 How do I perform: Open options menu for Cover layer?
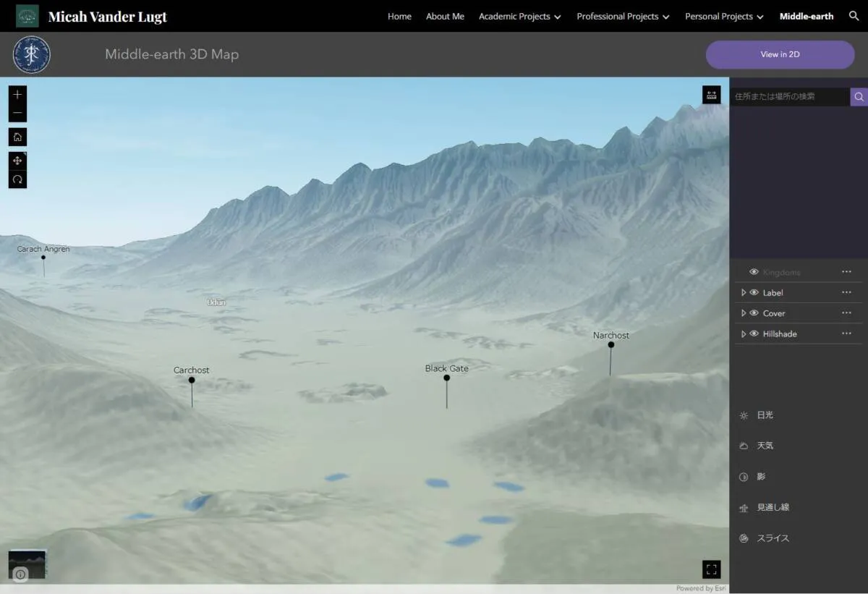pos(846,313)
